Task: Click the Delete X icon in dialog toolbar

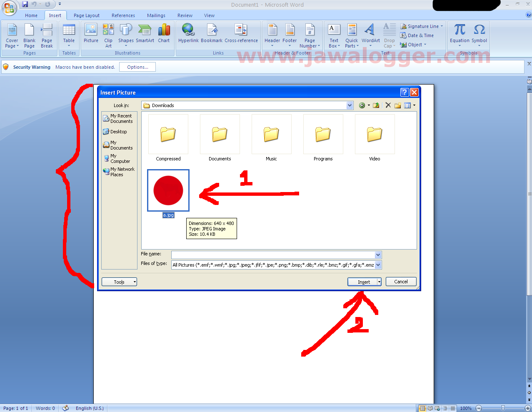Action: [x=388, y=105]
